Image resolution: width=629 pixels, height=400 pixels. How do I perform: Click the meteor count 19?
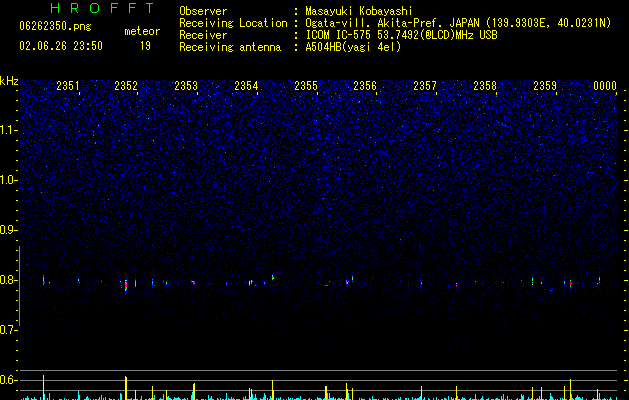tap(145, 46)
